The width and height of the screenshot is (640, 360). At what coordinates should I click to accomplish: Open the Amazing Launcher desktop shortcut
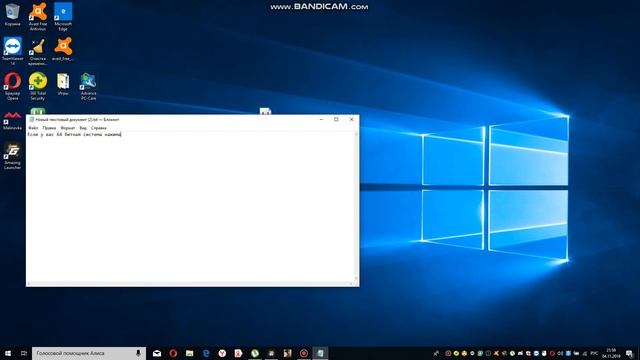click(12, 155)
